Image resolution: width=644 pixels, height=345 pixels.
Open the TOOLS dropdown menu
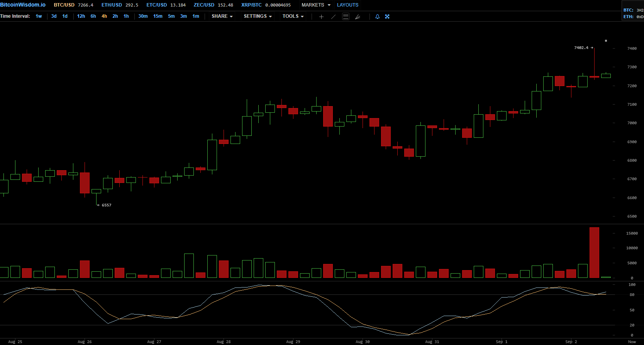[x=293, y=16]
